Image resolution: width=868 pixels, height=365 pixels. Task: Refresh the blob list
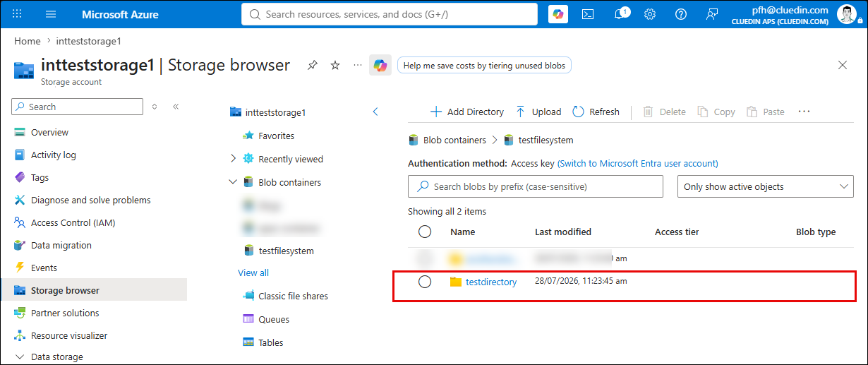click(596, 112)
